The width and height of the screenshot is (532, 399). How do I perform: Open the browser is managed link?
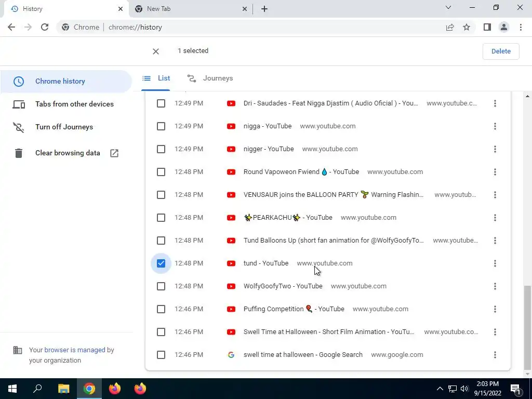point(75,350)
